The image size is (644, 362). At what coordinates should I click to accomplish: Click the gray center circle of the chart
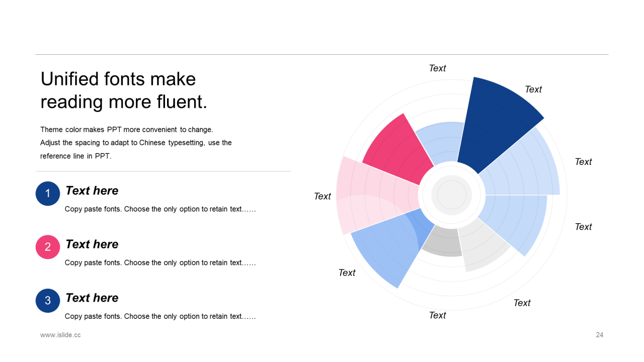pyautogui.click(x=452, y=195)
